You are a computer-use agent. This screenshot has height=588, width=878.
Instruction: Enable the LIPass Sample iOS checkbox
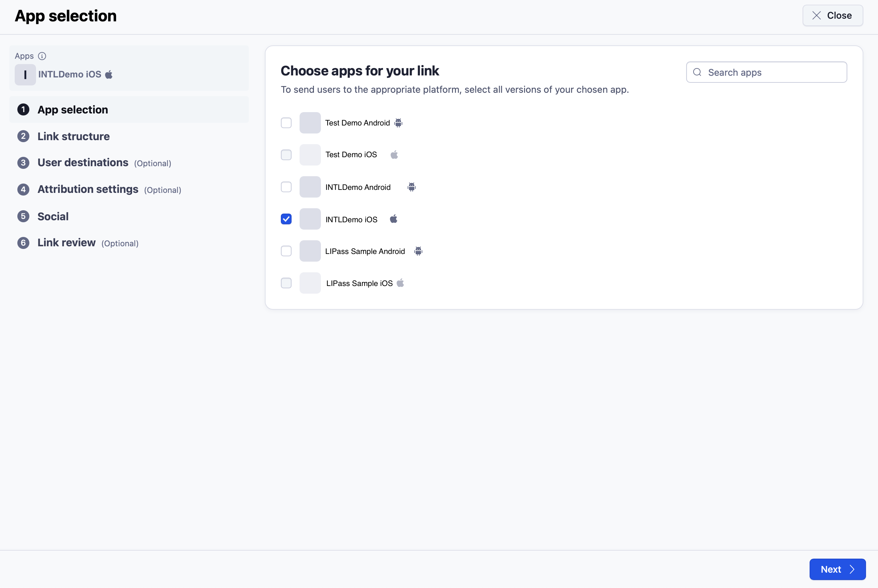click(x=286, y=283)
